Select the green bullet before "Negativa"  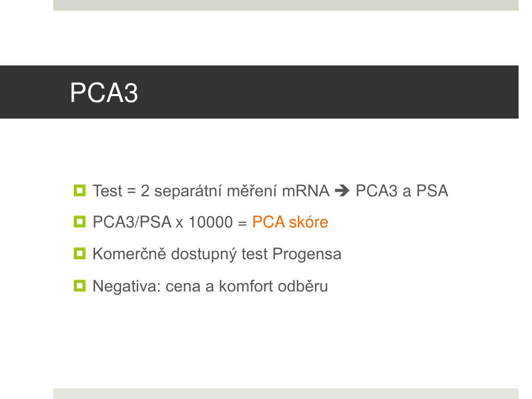[79, 286]
